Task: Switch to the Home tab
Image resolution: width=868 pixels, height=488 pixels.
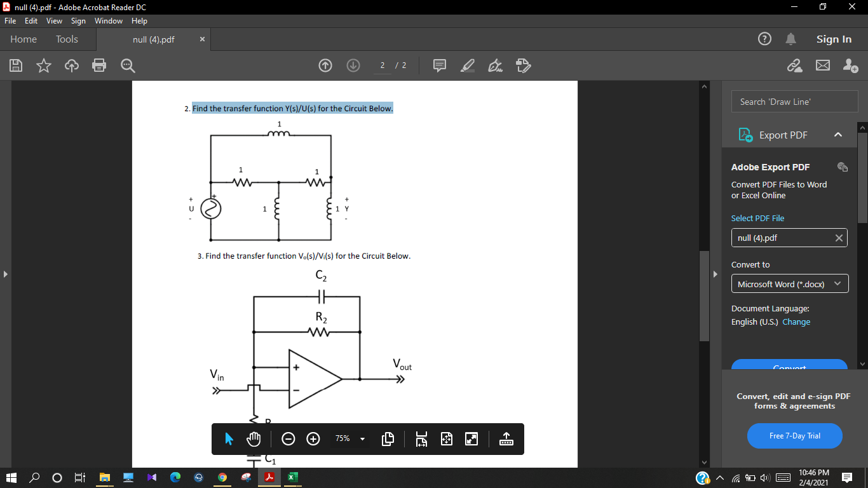Action: coord(23,39)
